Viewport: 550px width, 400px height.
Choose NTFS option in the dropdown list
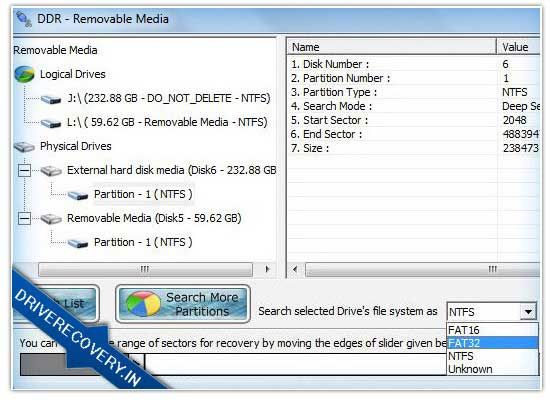click(x=492, y=356)
